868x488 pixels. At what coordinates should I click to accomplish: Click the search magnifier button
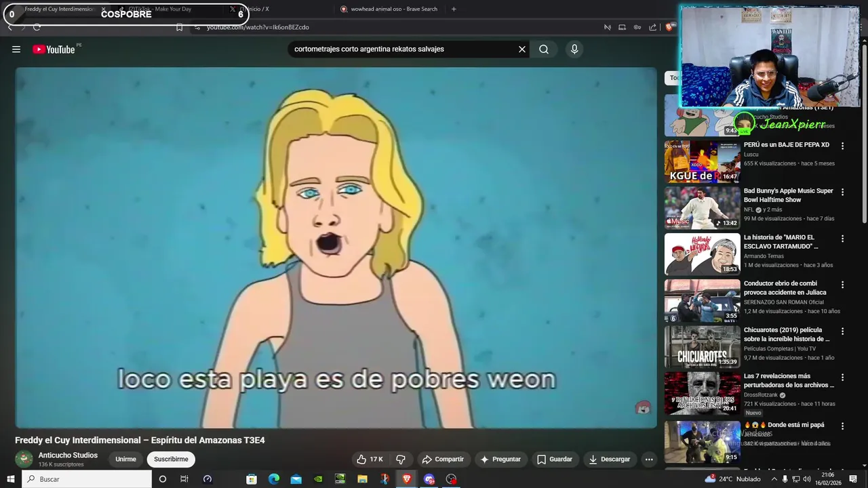[x=544, y=49]
